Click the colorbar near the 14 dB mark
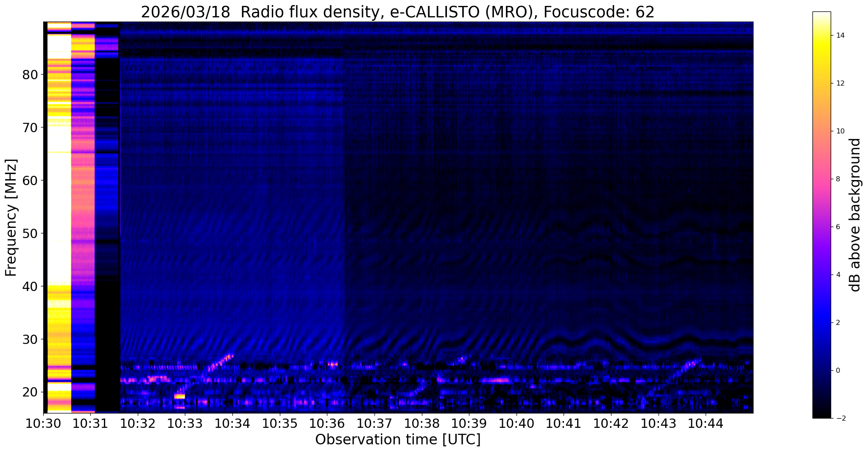The width and height of the screenshot is (868, 452). tap(821, 36)
